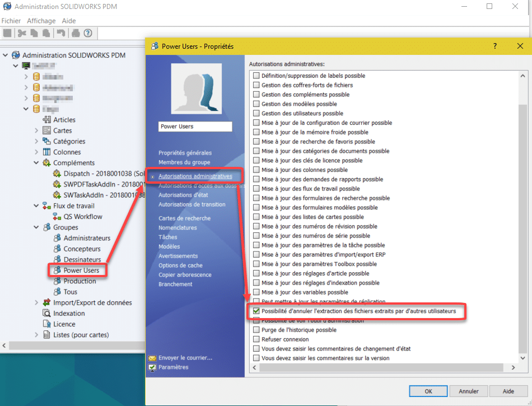Expand Import/Export de données node
Viewport: 532px width, 406px height.
coord(36,302)
